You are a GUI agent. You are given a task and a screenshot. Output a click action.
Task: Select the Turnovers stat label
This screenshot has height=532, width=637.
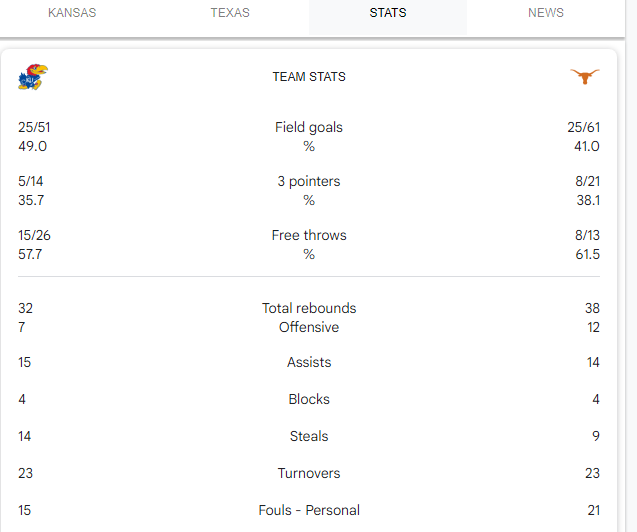click(x=309, y=474)
